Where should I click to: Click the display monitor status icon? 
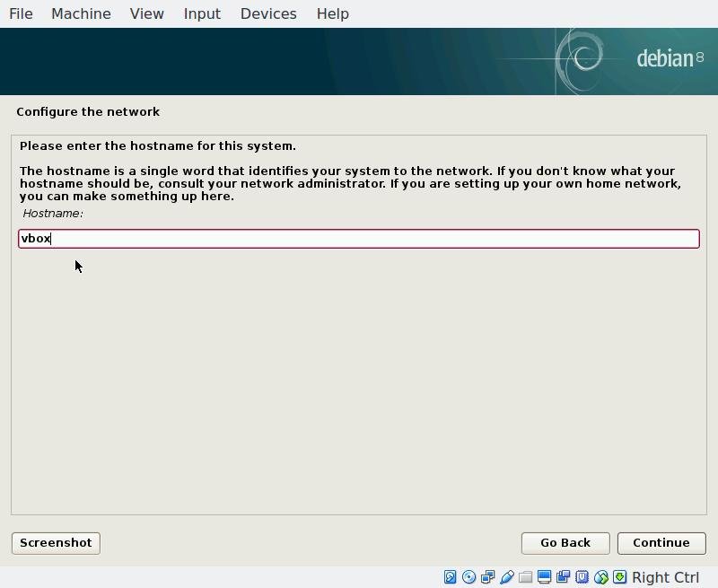click(544, 577)
